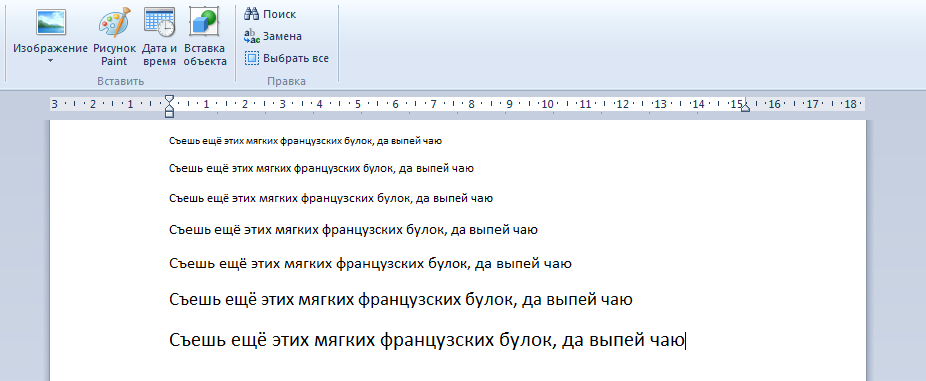
Task: Click the first-line indent marker on ruler
Action: tap(169, 99)
